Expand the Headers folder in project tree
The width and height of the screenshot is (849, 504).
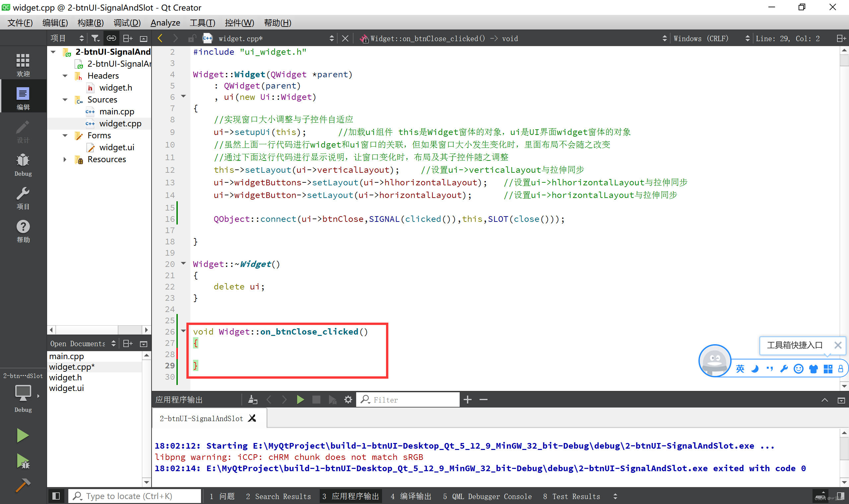pos(65,76)
